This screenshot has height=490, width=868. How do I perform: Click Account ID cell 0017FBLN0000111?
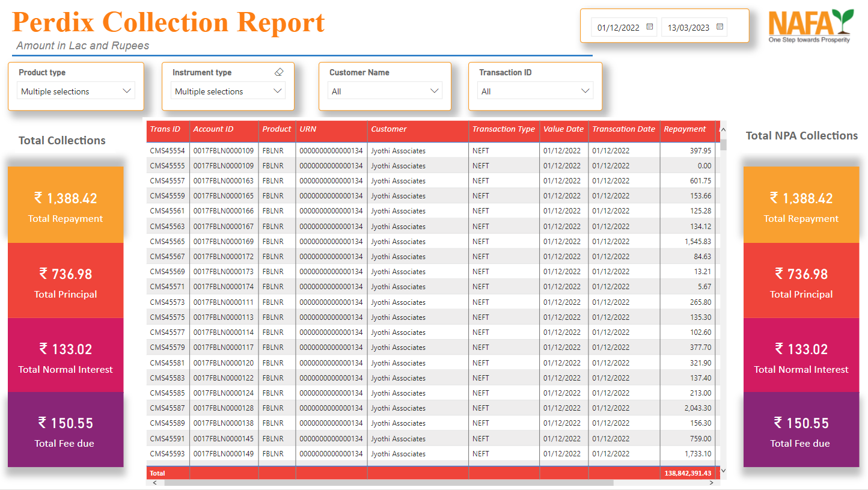pos(224,302)
